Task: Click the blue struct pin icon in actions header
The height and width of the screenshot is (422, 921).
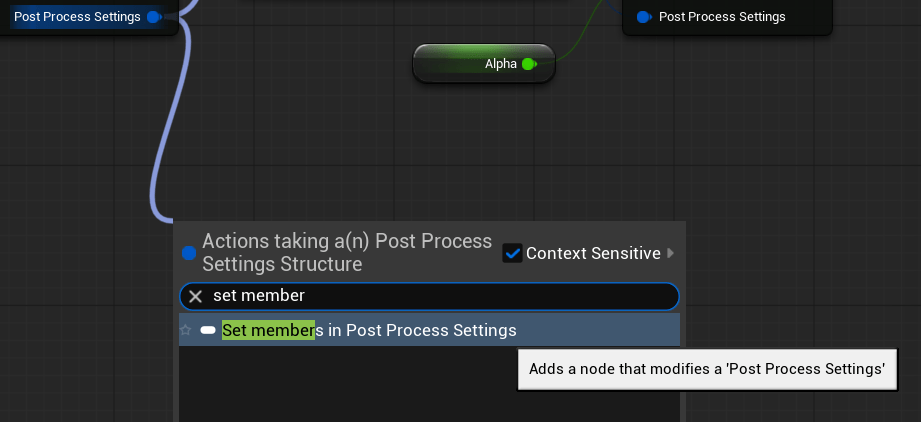Action: tap(188, 253)
